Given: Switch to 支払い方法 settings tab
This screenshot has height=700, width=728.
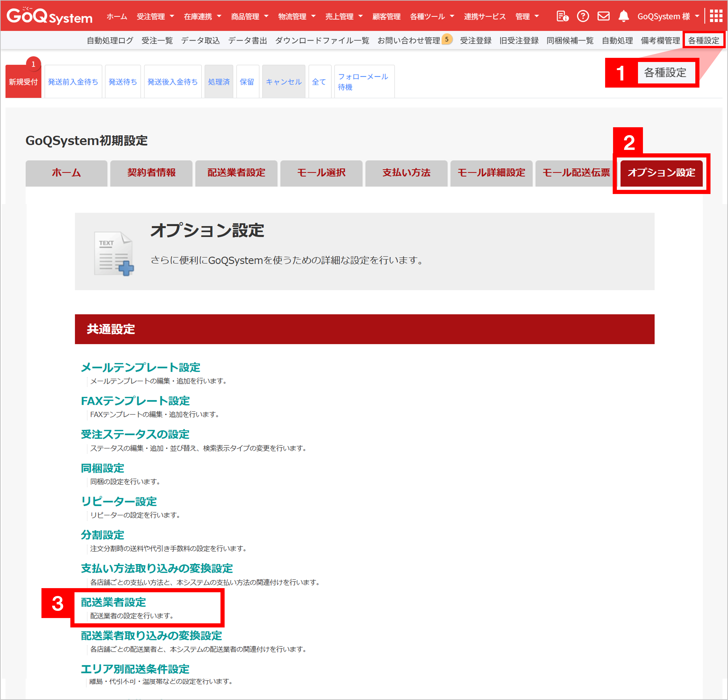Looking at the screenshot, I should (406, 173).
